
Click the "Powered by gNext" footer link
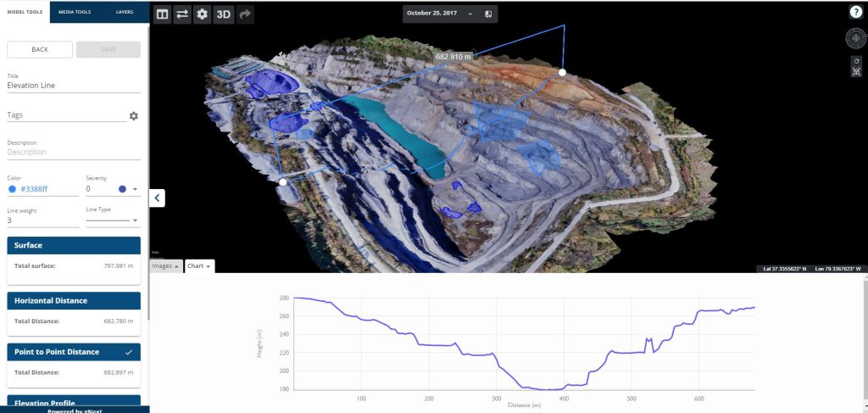tap(75, 410)
